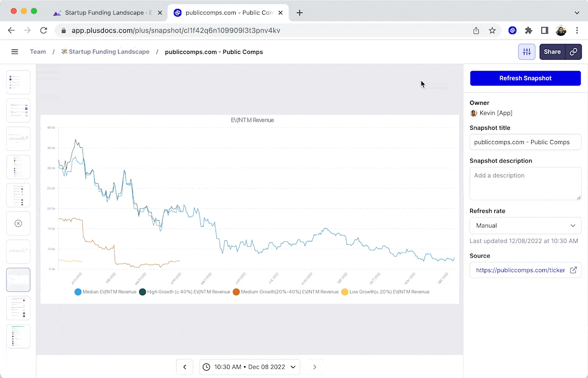Viewport: 588px width, 378px height.
Task: Expand the browser tab list chevron
Action: 577,13
